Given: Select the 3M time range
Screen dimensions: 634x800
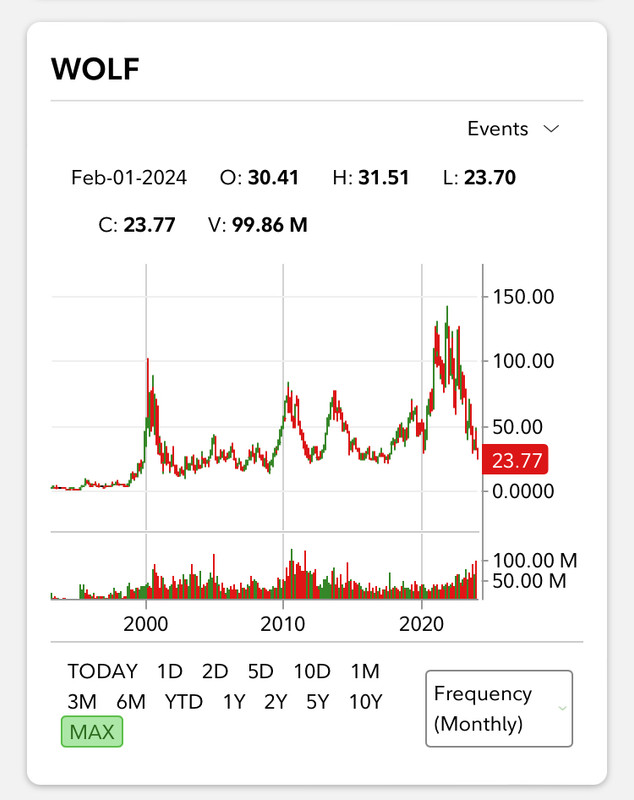Looking at the screenshot, I should click(x=82, y=702).
